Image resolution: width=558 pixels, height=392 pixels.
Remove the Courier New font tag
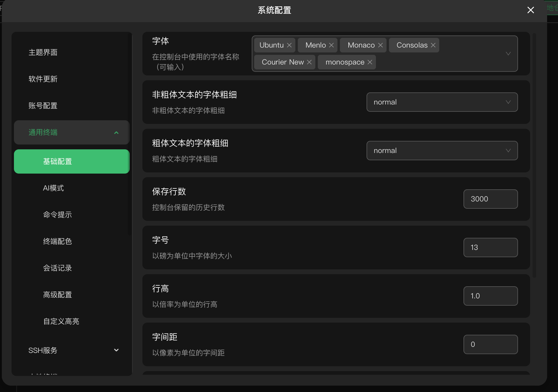pyautogui.click(x=309, y=62)
